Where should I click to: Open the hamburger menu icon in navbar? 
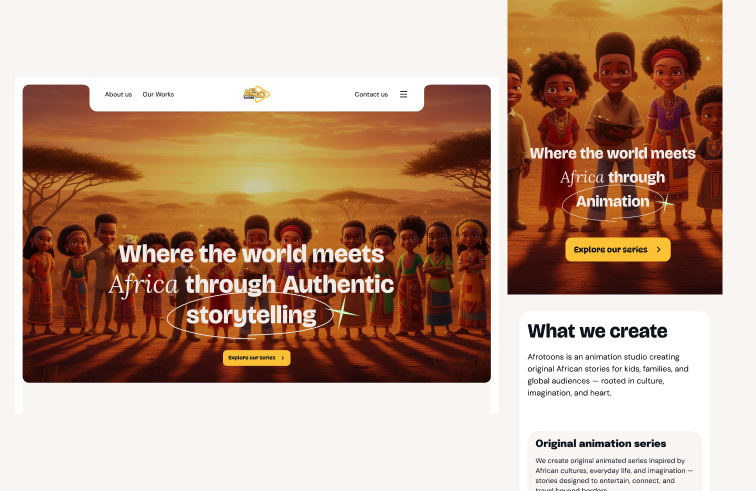click(404, 95)
